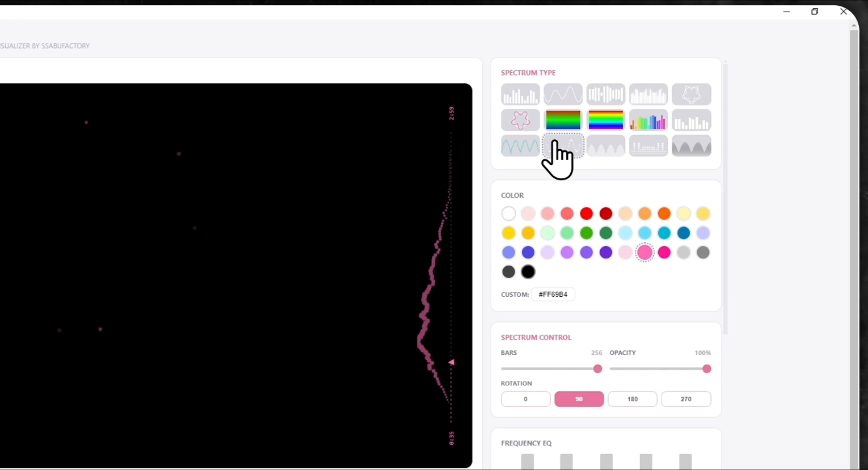868x470 pixels.
Task: Select the full rainbow gradient spectrum type
Action: click(x=606, y=120)
